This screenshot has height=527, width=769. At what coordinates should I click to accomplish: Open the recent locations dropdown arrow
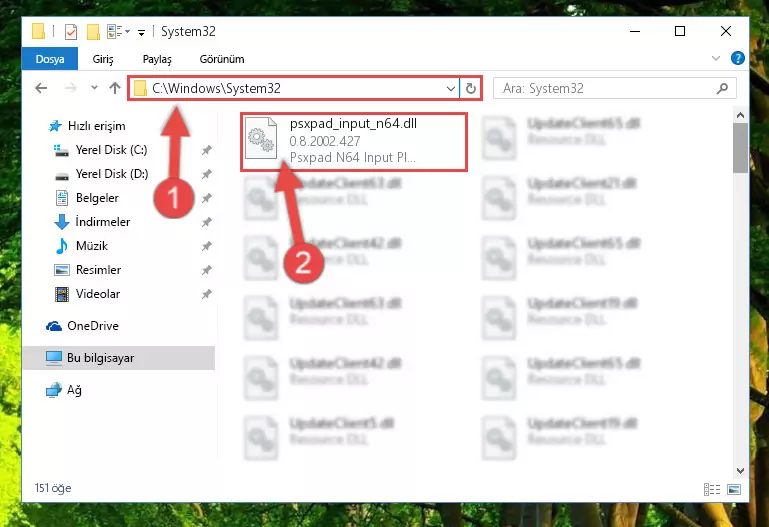(94, 88)
